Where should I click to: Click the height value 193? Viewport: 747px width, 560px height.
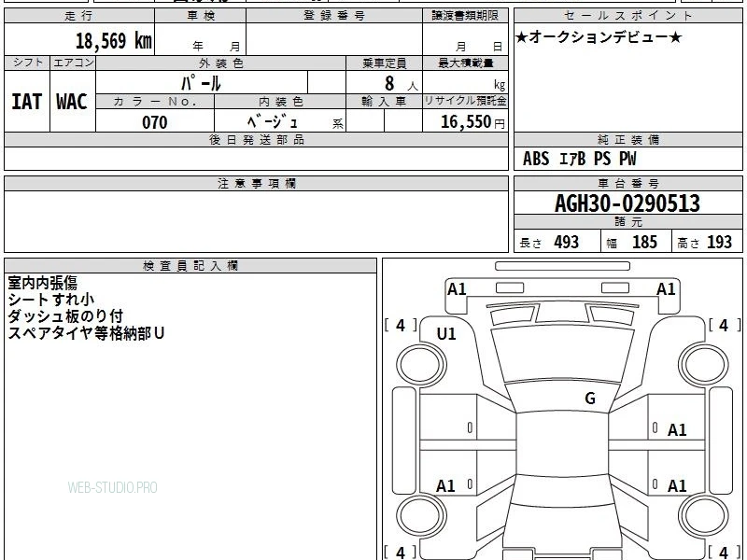tap(719, 242)
